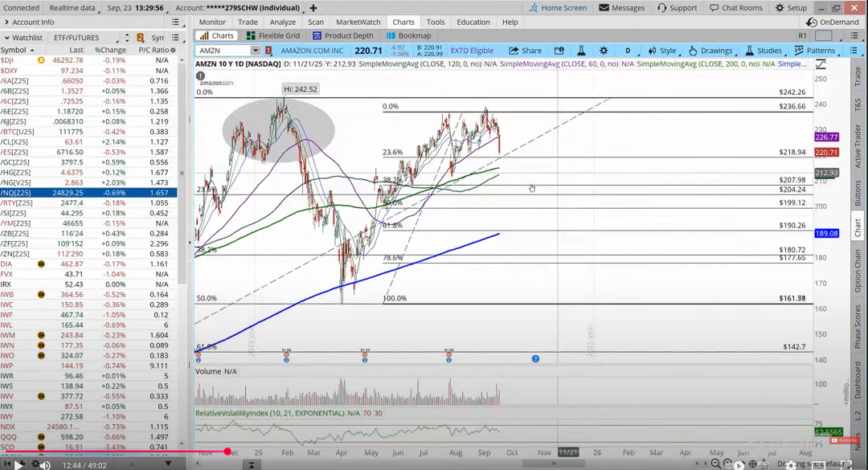Add an account with the plus icon

click(x=313, y=8)
